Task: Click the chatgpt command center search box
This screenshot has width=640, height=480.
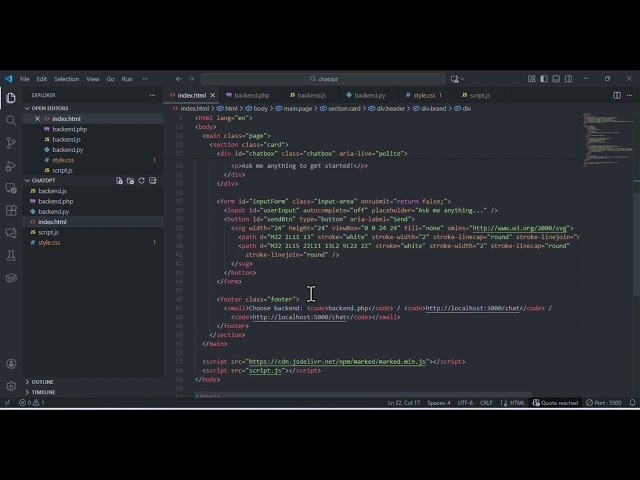Action: tap(322, 78)
